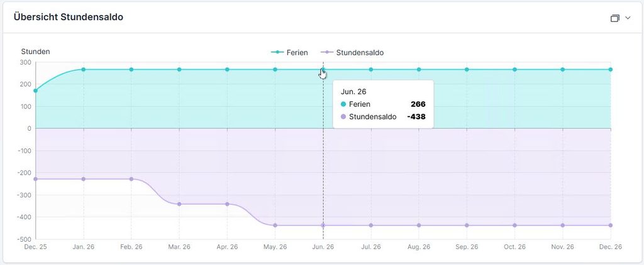644x265 pixels.
Task: Select Ferien data point at Jan. 26
Action: coord(84,70)
